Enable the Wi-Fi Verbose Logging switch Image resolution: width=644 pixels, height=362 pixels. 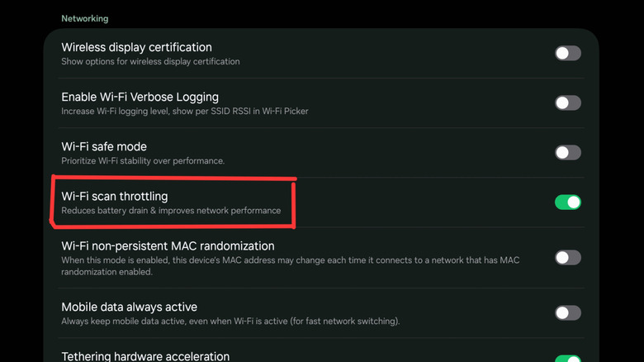[567, 102]
